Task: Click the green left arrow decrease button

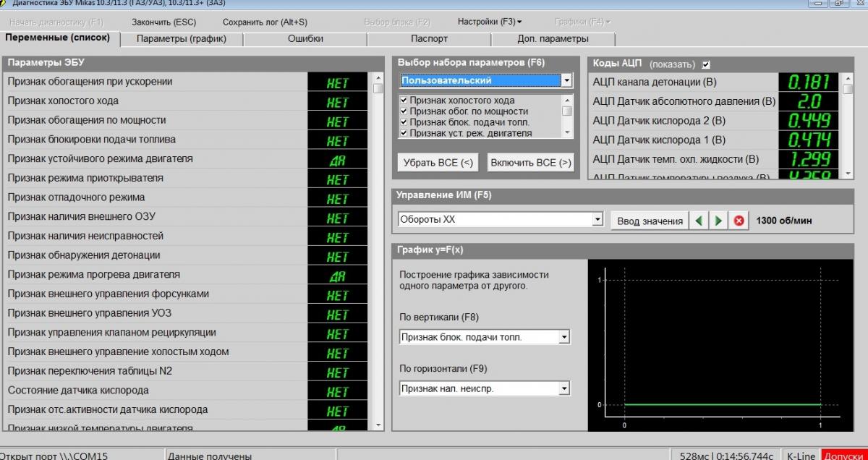Action: (x=699, y=221)
